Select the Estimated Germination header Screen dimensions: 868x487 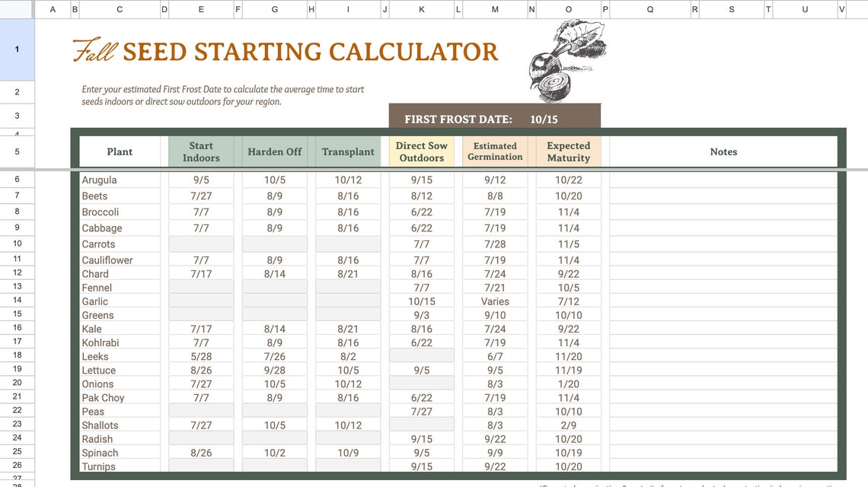494,151
